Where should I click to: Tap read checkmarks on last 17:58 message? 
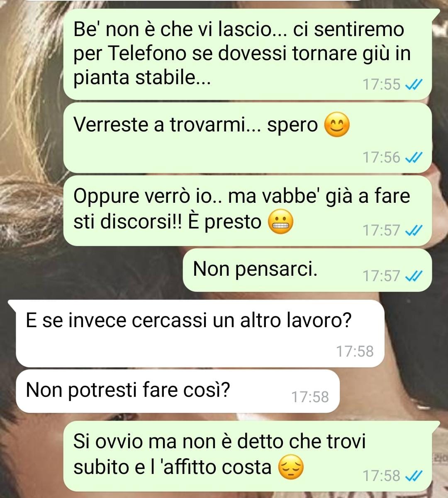[414, 476]
